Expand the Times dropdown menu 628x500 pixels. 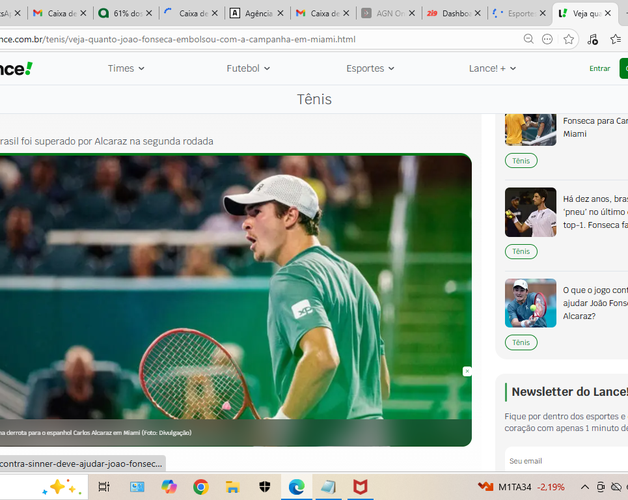(126, 69)
